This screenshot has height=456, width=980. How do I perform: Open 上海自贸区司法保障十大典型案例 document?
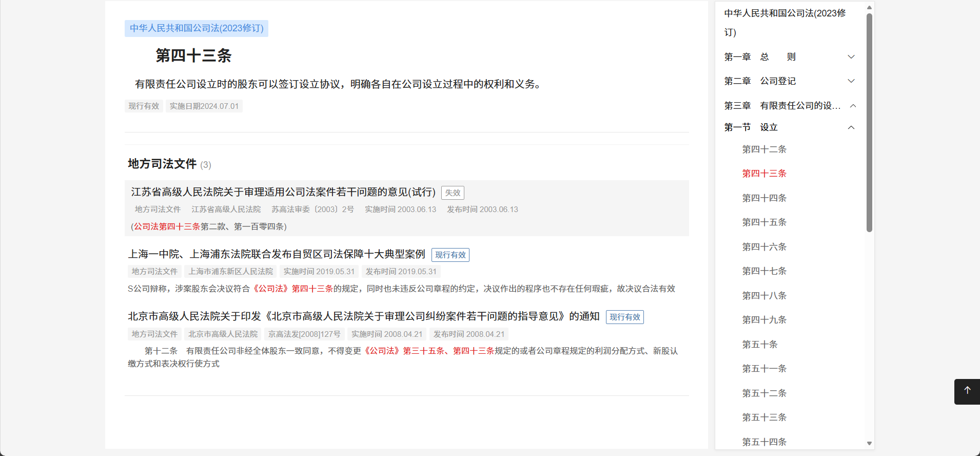pos(277,254)
